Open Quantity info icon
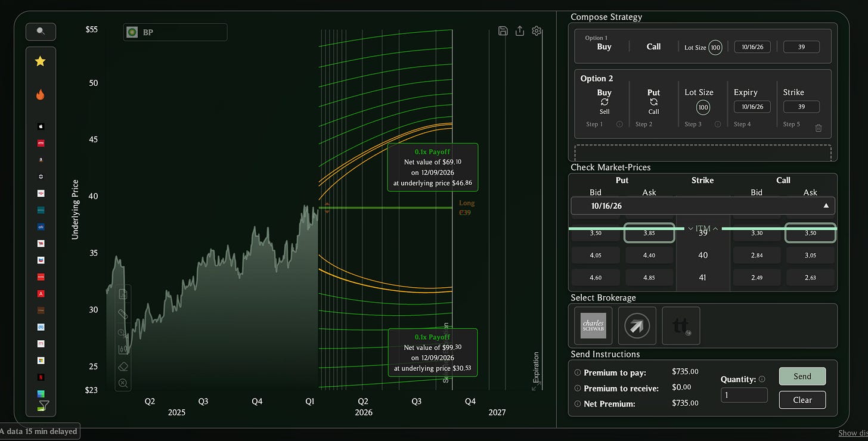 (762, 379)
